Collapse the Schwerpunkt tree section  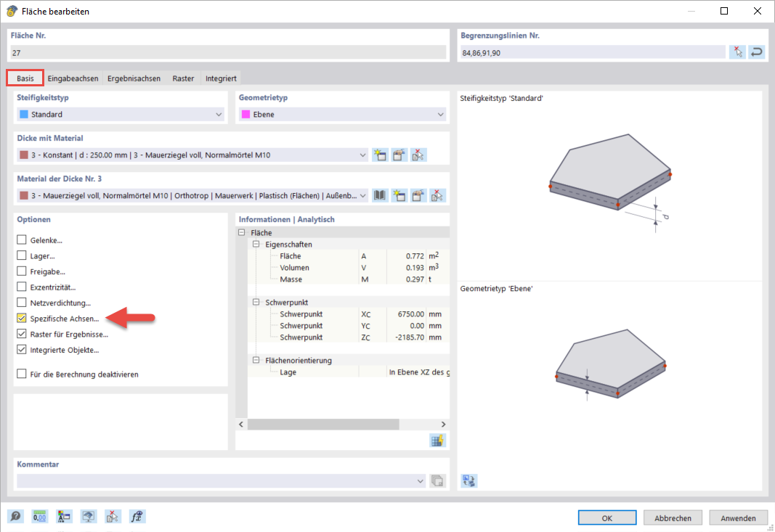click(x=256, y=303)
